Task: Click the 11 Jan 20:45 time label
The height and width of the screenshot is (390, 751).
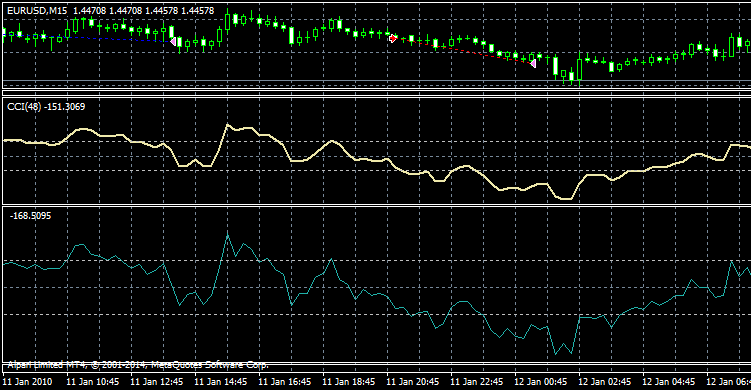Action: (412, 382)
